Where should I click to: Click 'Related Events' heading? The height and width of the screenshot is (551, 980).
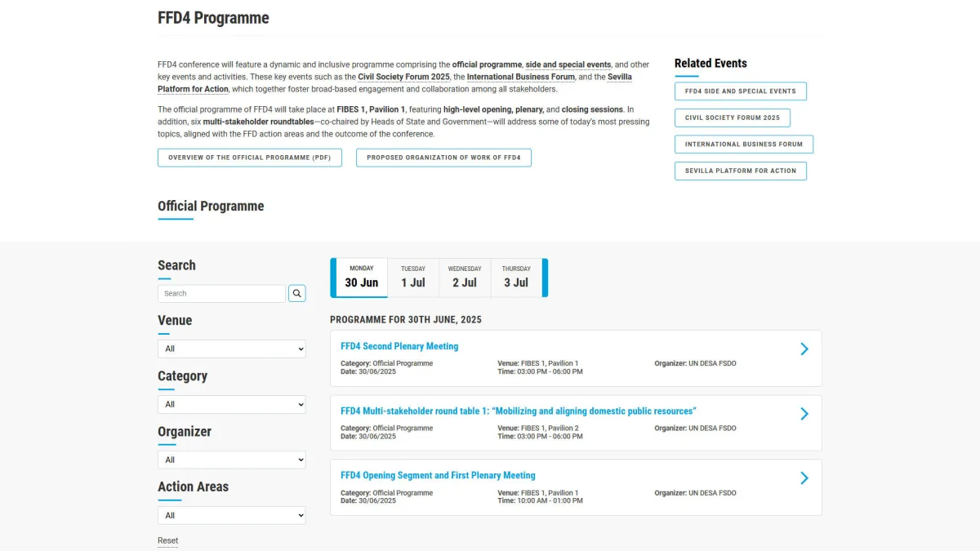710,63
